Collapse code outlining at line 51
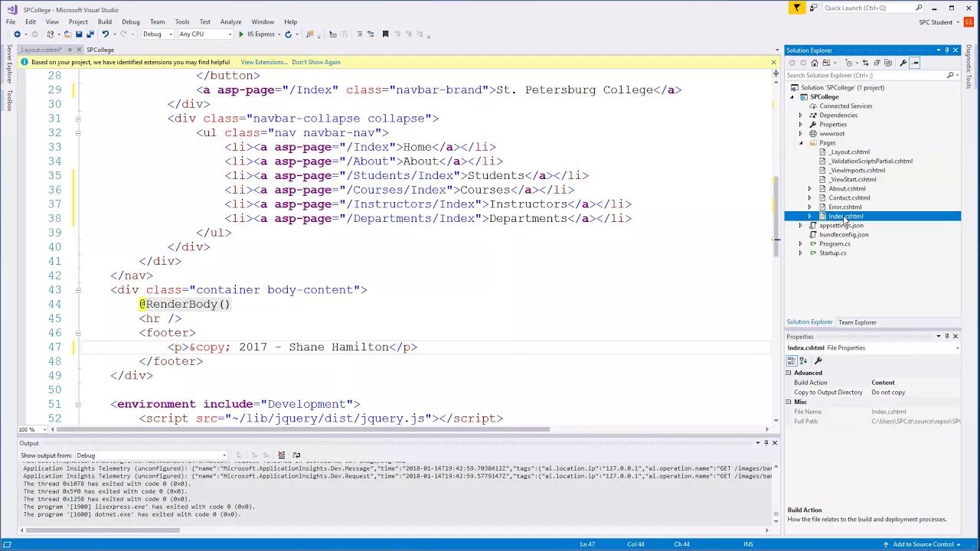Image resolution: width=980 pixels, height=551 pixels. point(78,404)
